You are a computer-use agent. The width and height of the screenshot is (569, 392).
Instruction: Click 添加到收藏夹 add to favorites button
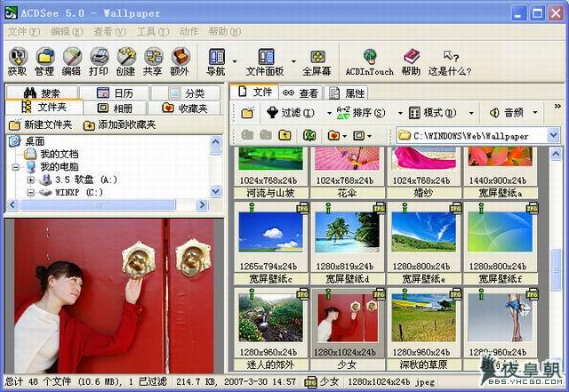tap(119, 125)
